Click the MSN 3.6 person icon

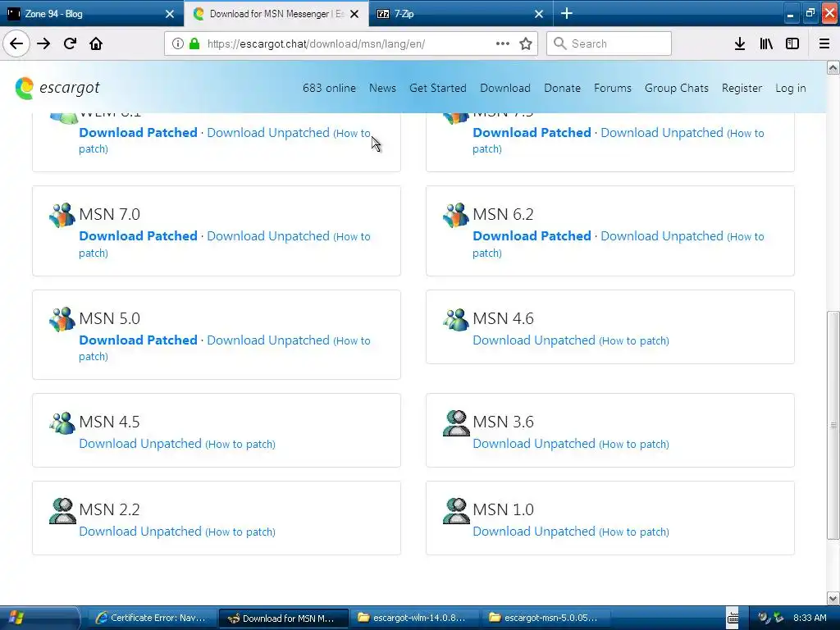[x=456, y=422]
